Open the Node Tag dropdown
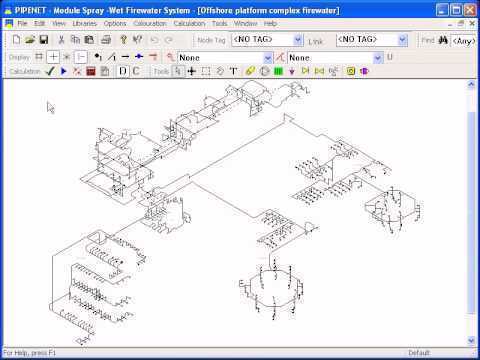Image resolution: width=480 pixels, height=360 pixels. click(x=298, y=40)
